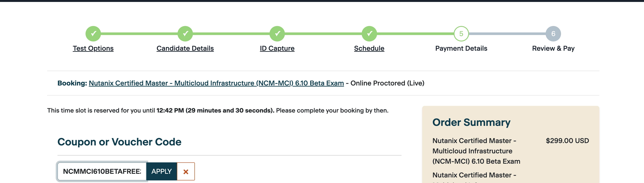
Task: Click the Order Summary heading
Action: pyautogui.click(x=471, y=122)
